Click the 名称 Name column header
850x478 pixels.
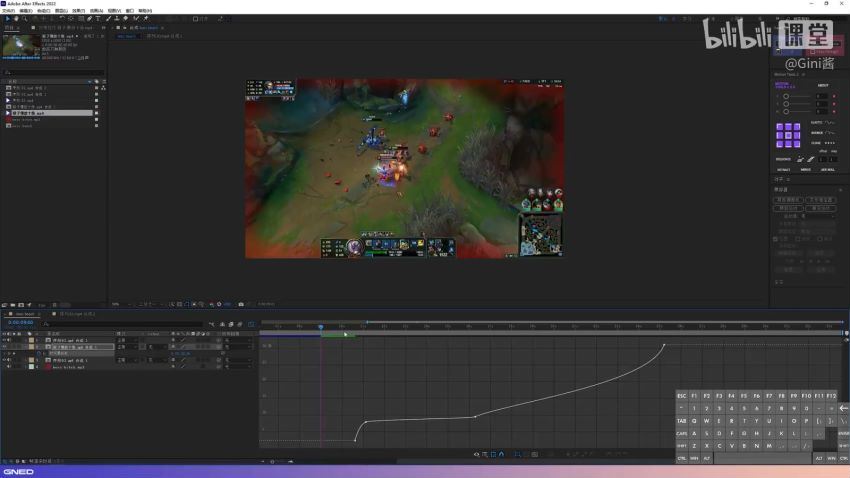point(12,82)
